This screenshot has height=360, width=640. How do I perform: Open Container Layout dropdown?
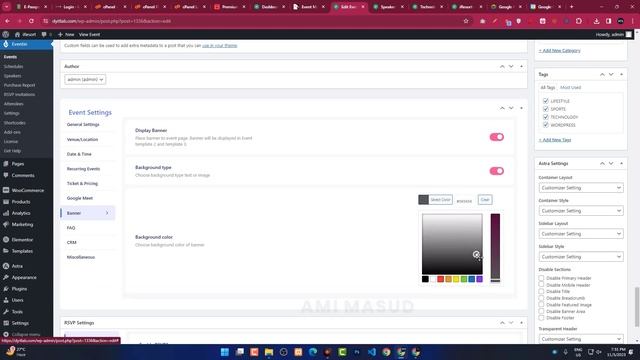[x=581, y=188]
